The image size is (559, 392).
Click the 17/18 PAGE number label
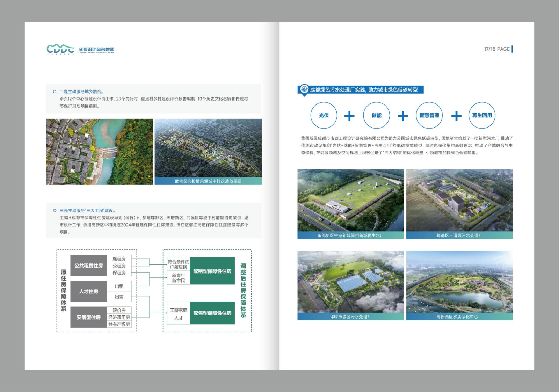[x=496, y=49]
